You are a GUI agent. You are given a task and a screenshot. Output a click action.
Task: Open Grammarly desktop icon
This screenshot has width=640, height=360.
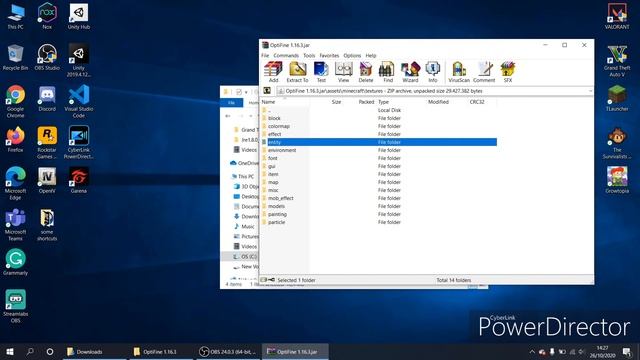click(16, 262)
